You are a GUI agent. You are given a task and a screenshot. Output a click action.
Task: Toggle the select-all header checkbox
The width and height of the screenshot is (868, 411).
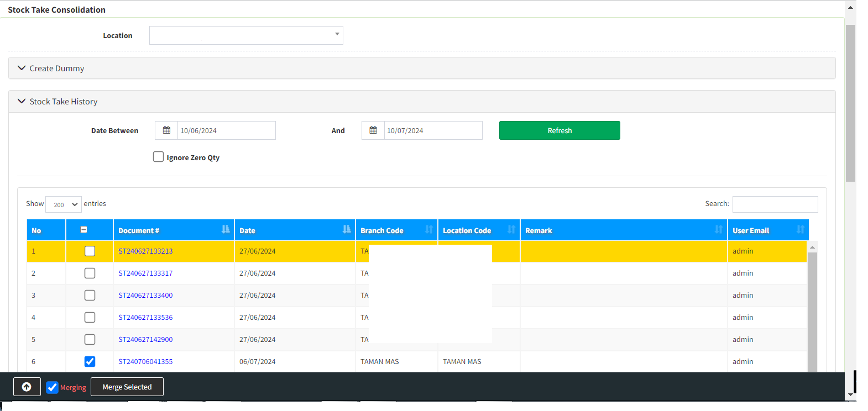(x=84, y=230)
